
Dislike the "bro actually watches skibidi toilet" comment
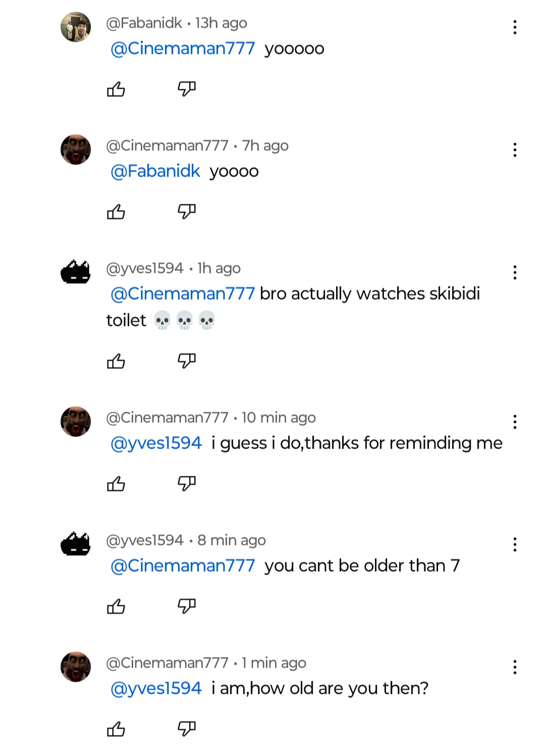tap(186, 361)
